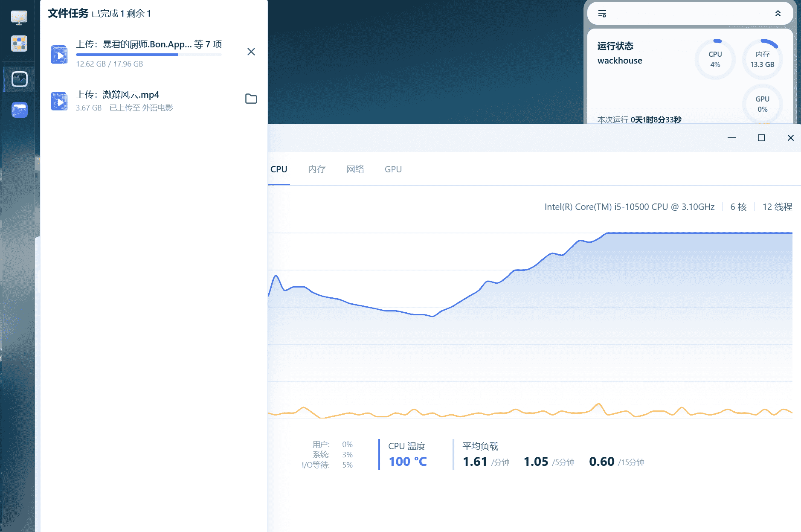Switch to the 网络 tab
Screen dimensions: 801x532
[355, 169]
